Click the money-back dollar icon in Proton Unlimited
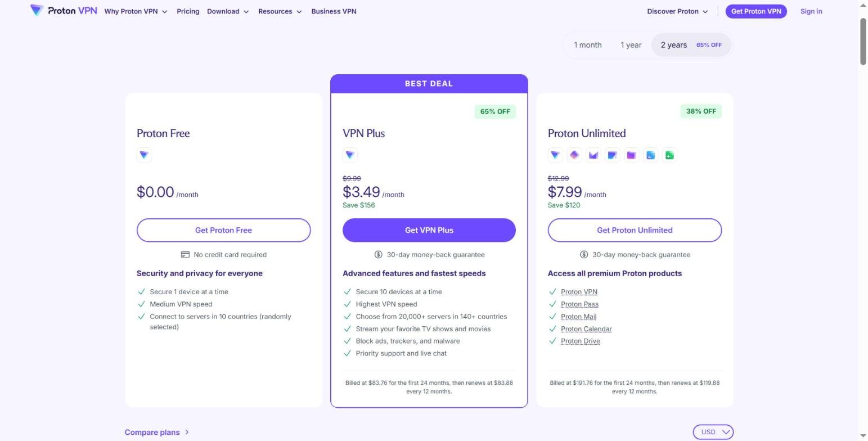This screenshot has width=868, height=441. coord(584,255)
